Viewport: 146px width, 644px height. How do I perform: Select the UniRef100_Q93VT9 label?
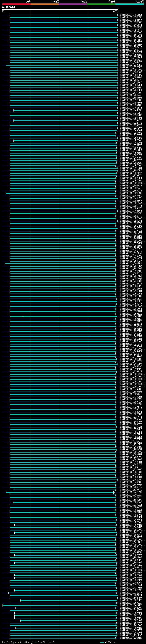(131, 52)
